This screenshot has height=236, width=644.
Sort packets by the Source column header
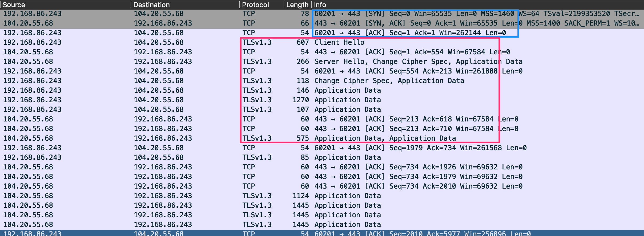14,5
